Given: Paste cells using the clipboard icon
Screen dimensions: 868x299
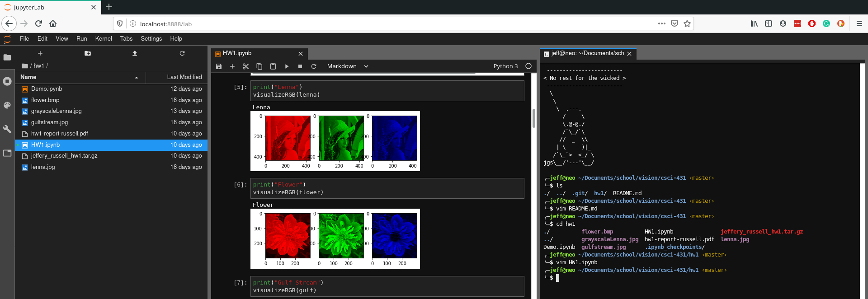Looking at the screenshot, I should 273,66.
